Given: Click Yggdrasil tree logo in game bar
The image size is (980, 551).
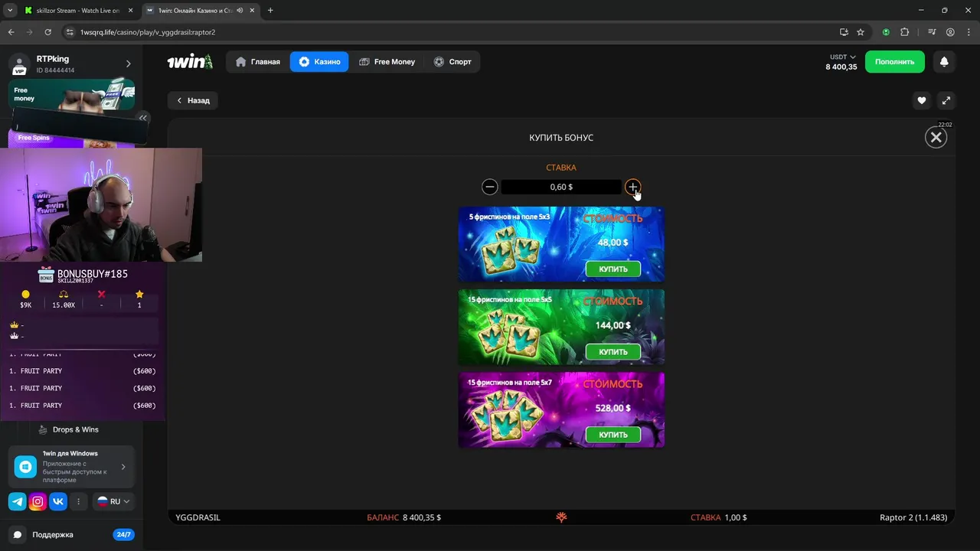Looking at the screenshot, I should point(561,518).
